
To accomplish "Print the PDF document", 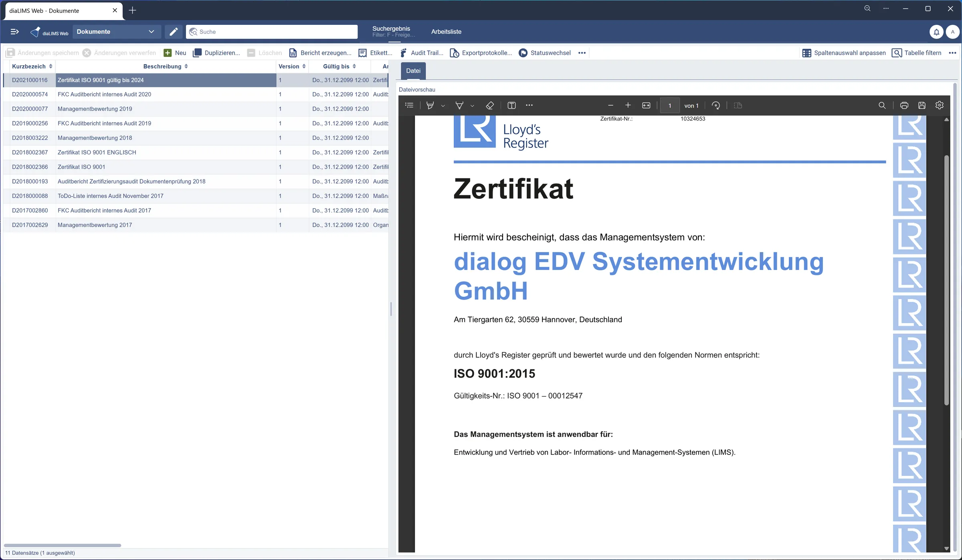I will [904, 105].
